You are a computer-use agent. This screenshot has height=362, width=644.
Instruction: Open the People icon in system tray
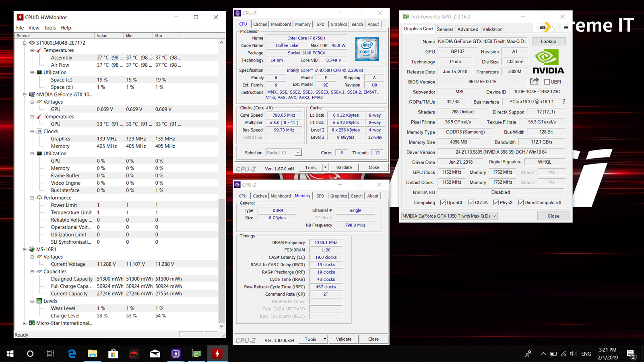coord(528,354)
